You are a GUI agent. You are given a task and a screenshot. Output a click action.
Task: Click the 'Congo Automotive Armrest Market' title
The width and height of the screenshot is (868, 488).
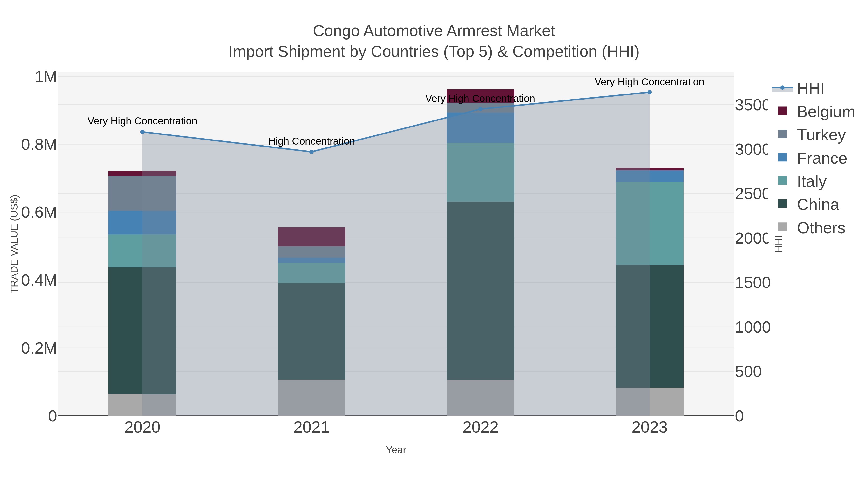coord(434,31)
